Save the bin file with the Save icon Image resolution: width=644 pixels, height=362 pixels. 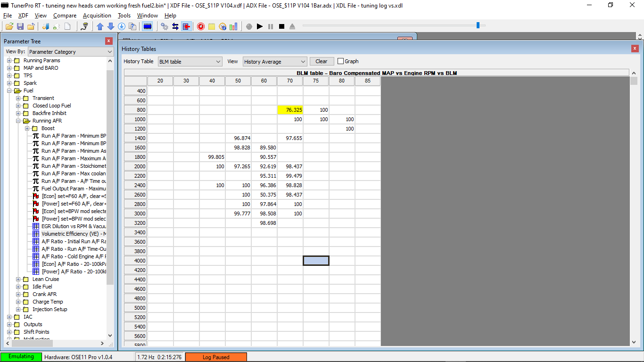click(x=20, y=26)
